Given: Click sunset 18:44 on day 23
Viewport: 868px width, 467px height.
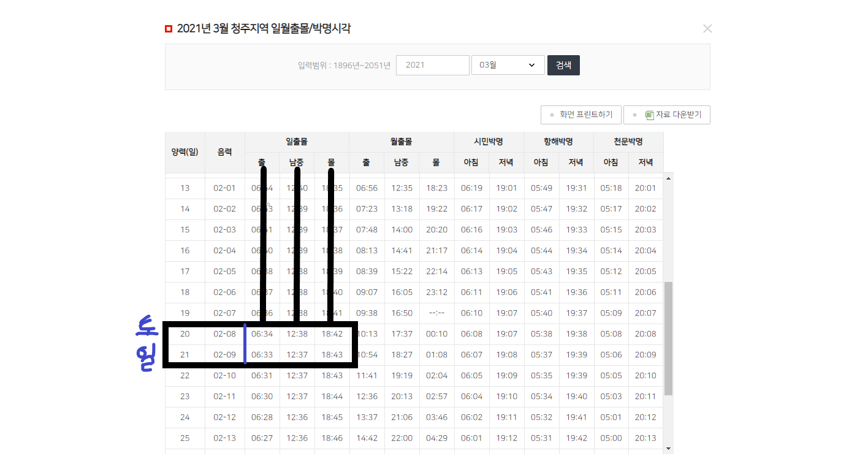Looking at the screenshot, I should (x=332, y=397).
